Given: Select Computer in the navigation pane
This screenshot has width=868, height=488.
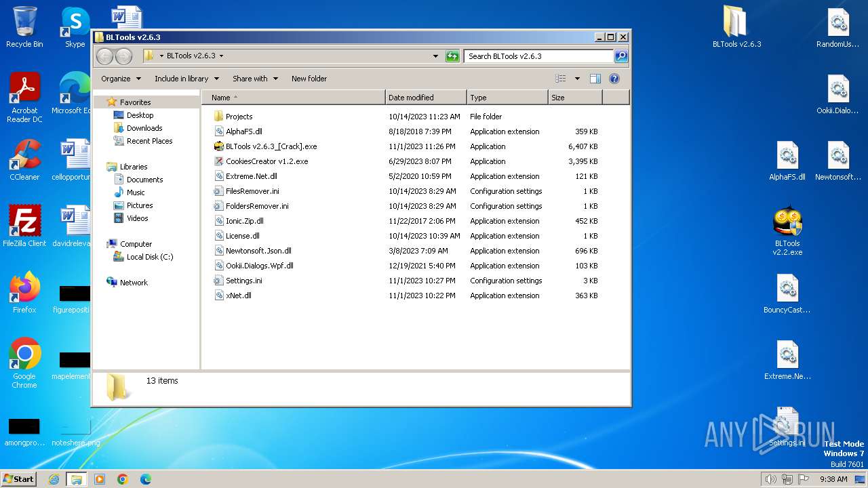Looking at the screenshot, I should (136, 244).
